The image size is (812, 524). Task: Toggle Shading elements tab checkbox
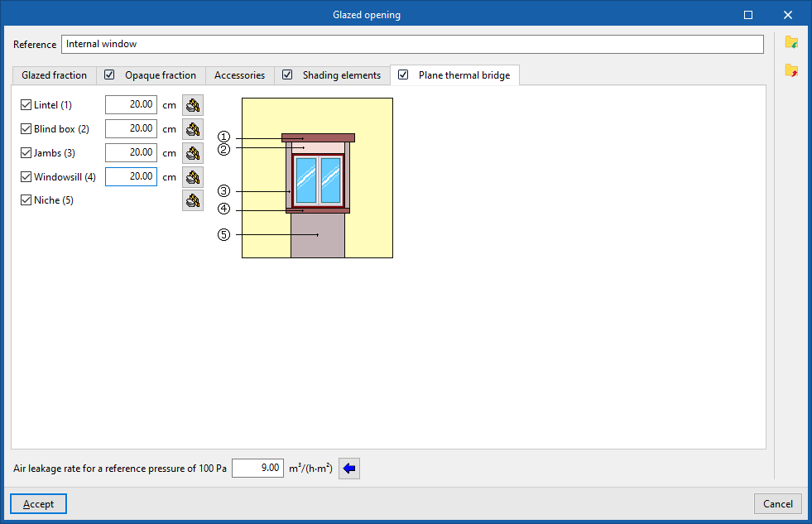click(x=287, y=75)
